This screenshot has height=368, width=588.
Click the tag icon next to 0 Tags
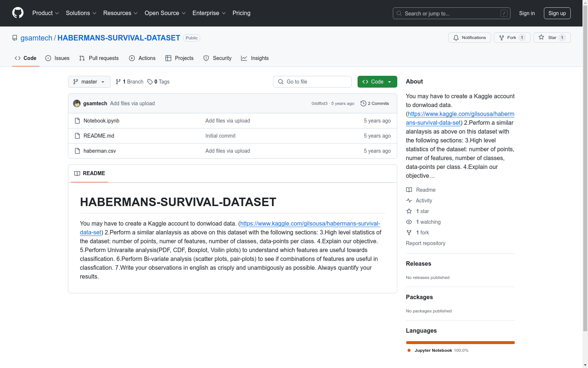[150, 82]
